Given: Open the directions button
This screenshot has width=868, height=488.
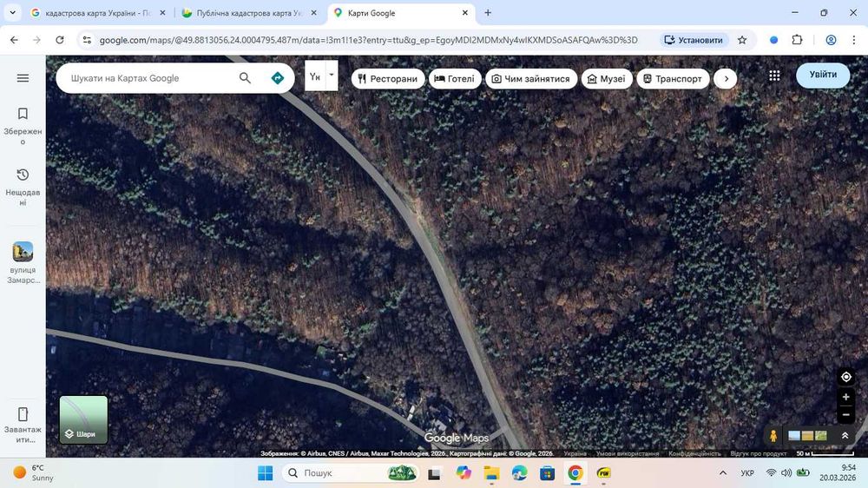Looking at the screenshot, I should click(278, 78).
